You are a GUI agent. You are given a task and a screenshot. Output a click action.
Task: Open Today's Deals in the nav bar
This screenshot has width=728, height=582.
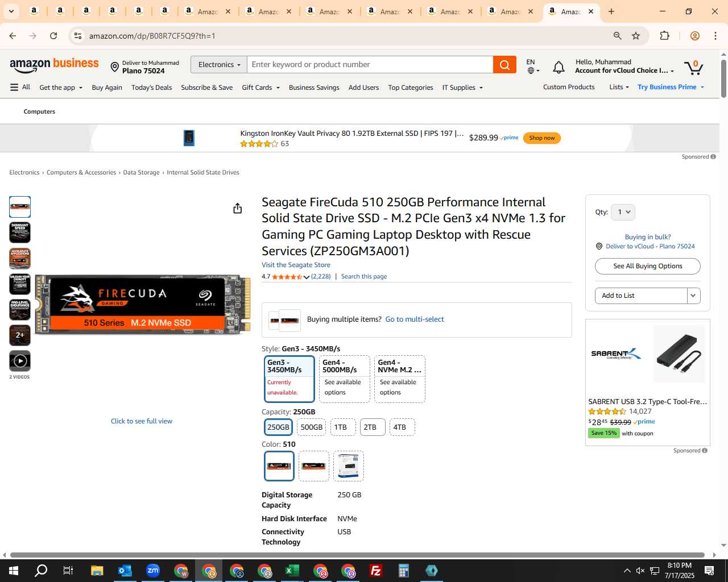click(x=151, y=88)
